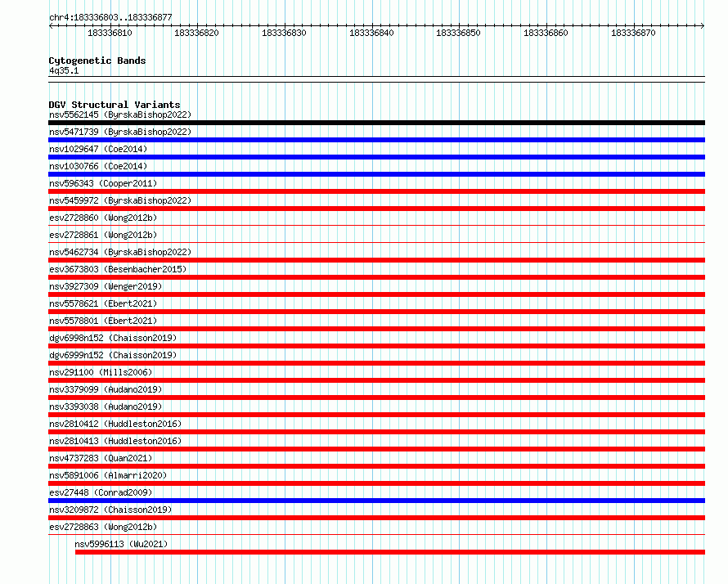728x584 pixels.
Task: Open nsv5578801 (Ebert2021) variant
Action: [x=103, y=321]
